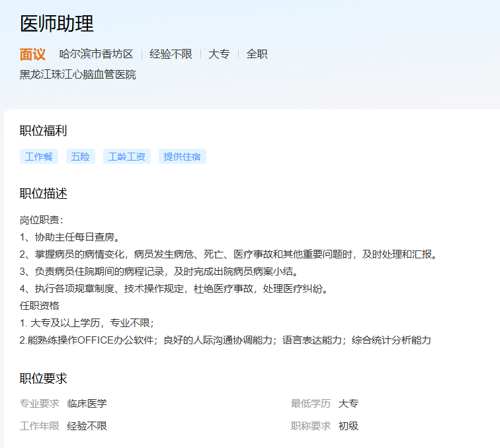500x448 pixels.
Task: Click the job title 医师助理
Action: pyautogui.click(x=57, y=24)
